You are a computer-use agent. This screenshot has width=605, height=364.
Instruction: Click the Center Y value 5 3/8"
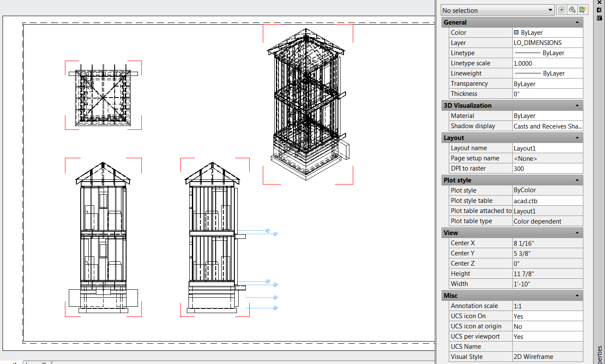[x=548, y=253]
